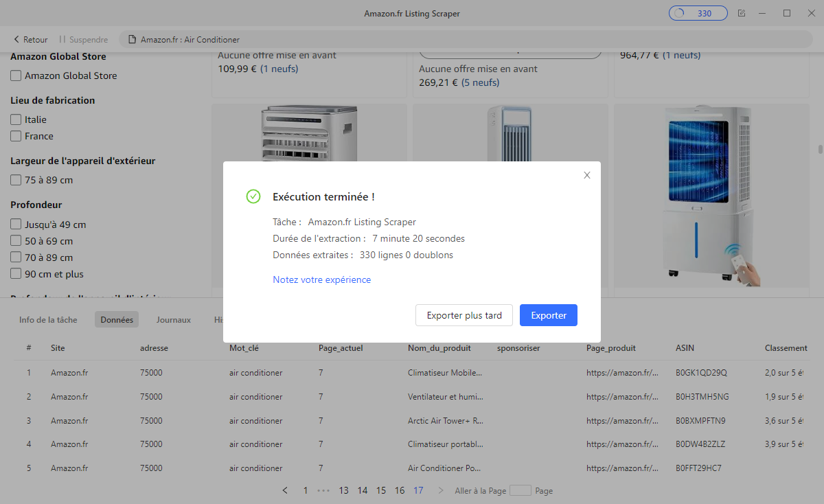Go to results page 16
The image size is (824, 504).
(400, 490)
